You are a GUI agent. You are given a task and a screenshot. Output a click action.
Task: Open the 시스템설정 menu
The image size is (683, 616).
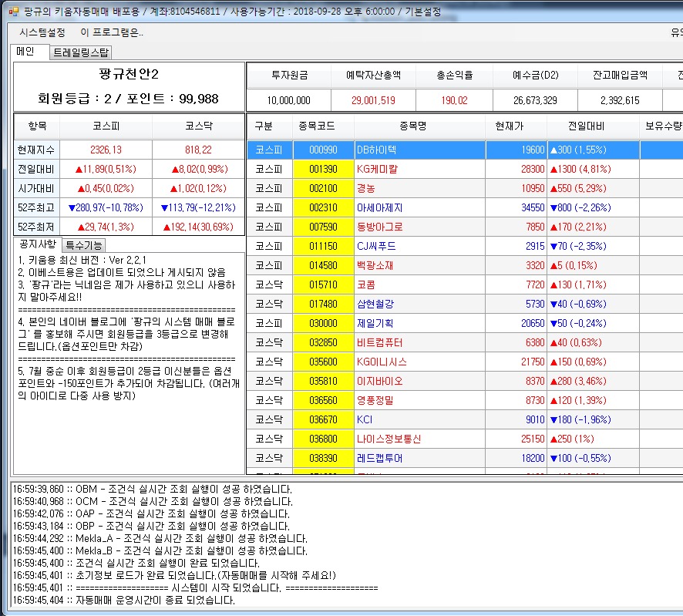pos(42,32)
